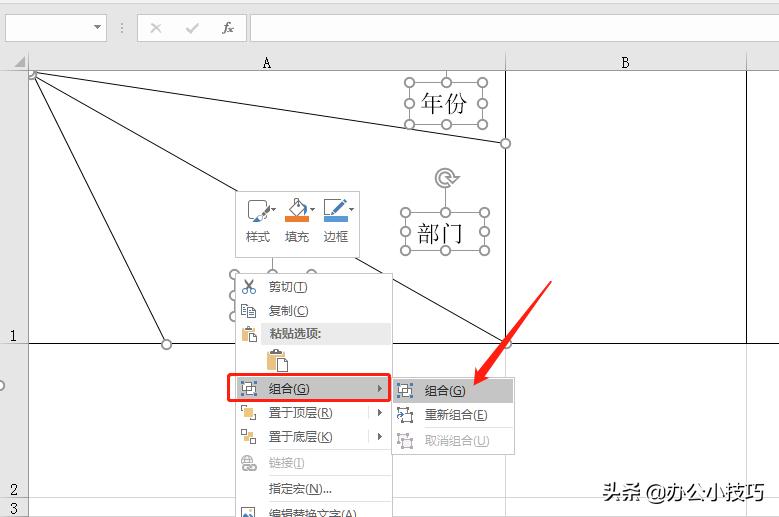
Task: Choose Edit Alt Text (编辑替换文字) entry
Action: pos(313,512)
